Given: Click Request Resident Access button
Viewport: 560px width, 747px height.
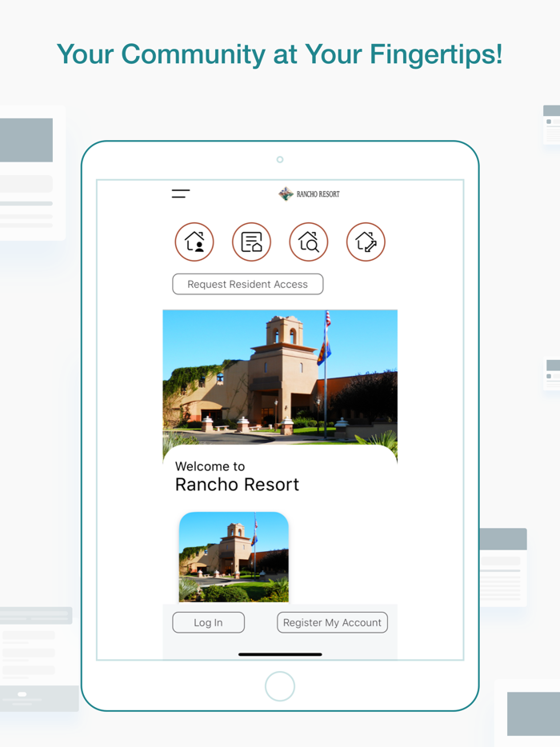Looking at the screenshot, I should pyautogui.click(x=248, y=284).
